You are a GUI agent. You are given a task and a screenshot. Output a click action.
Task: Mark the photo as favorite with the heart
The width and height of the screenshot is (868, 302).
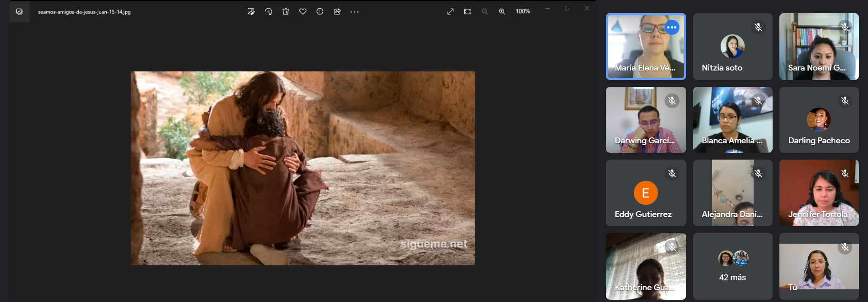pyautogui.click(x=303, y=12)
